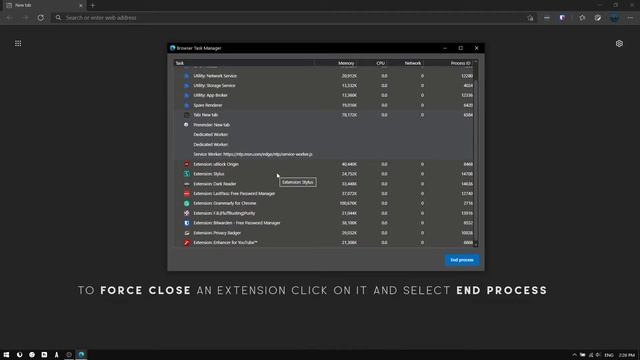Select the Spare Renderer task name

pyautogui.click(x=208, y=105)
